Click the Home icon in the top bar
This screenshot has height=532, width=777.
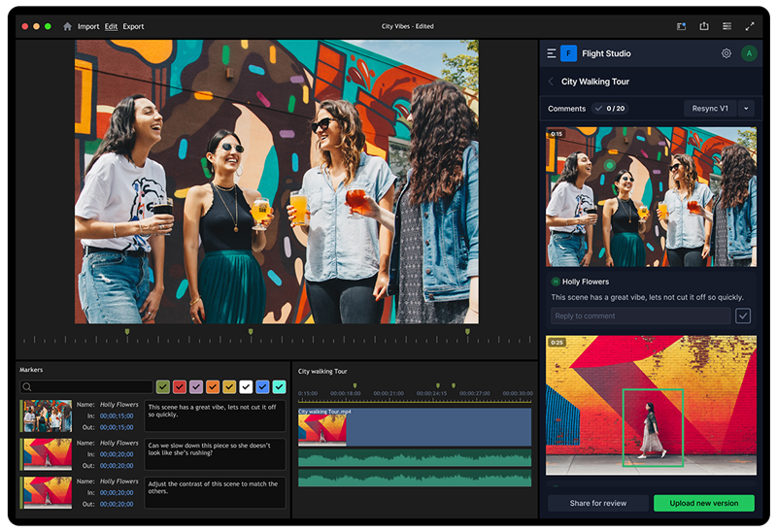point(67,26)
